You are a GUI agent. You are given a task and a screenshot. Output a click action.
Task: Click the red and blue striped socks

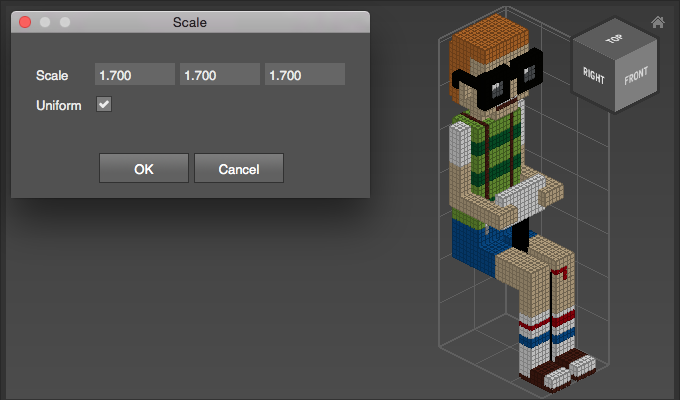coord(540,330)
